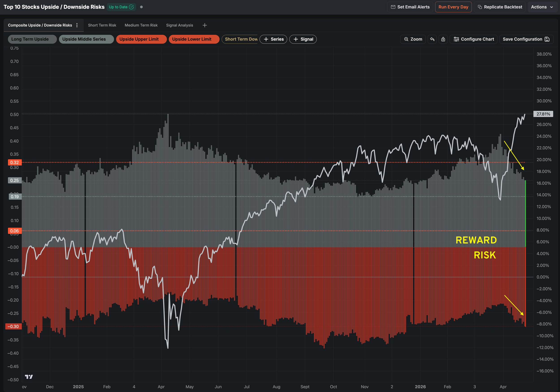Click the Up to Date status badge
The width and height of the screenshot is (560, 392).
point(121,7)
